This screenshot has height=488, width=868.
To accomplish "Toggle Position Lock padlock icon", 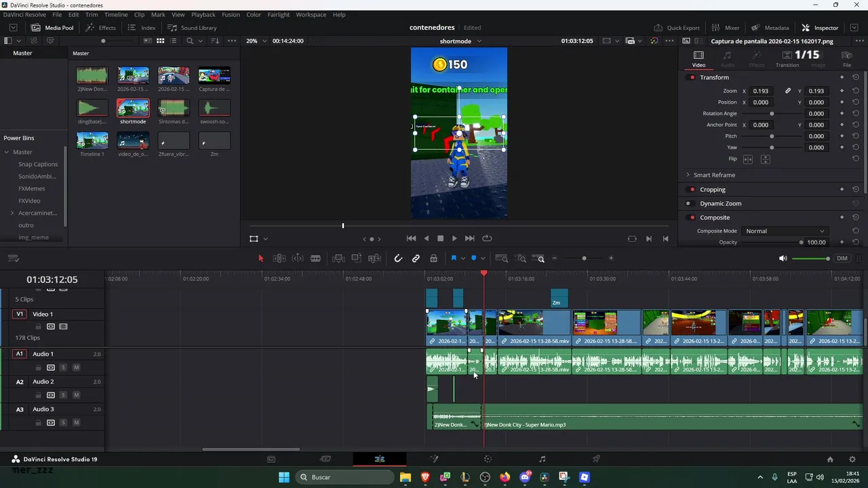I will 433,258.
